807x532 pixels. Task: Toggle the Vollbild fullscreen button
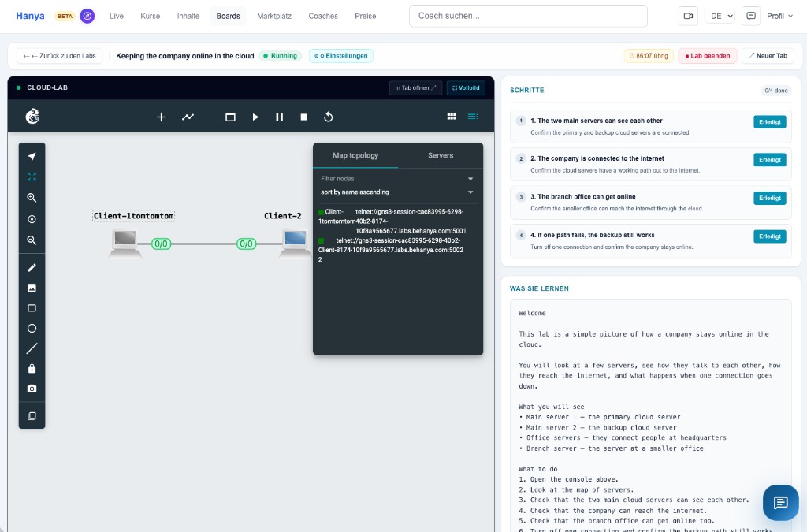point(466,88)
